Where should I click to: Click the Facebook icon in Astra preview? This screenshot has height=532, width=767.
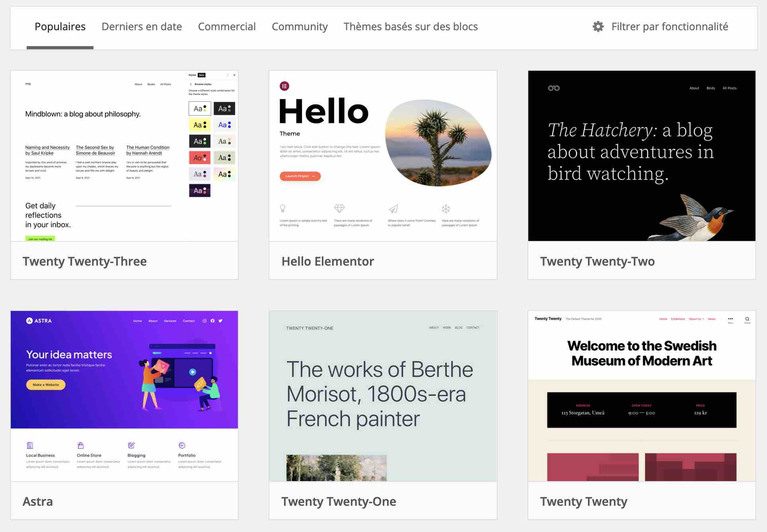tap(212, 321)
